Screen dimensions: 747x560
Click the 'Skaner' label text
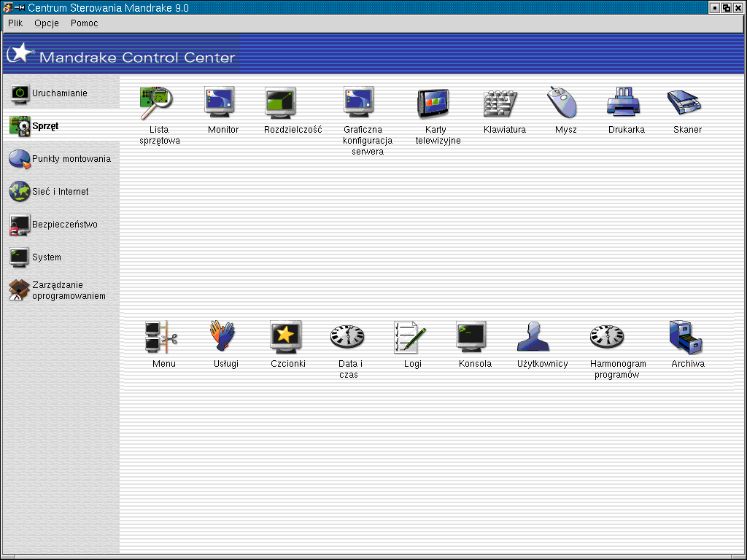(687, 130)
